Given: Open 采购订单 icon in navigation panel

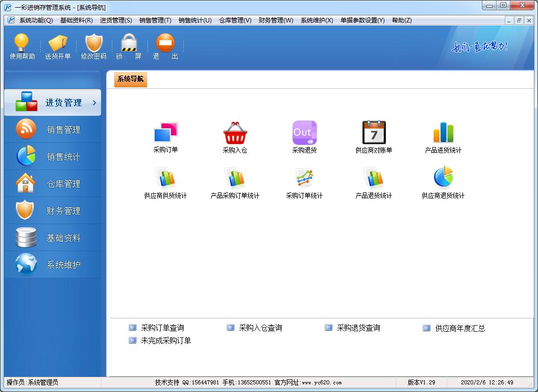Looking at the screenshot, I should tap(165, 137).
